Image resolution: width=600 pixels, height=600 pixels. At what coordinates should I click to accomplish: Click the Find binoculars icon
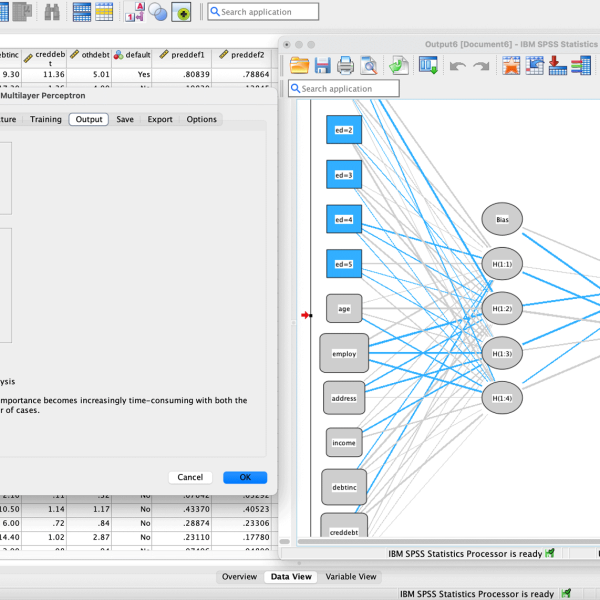(52, 12)
